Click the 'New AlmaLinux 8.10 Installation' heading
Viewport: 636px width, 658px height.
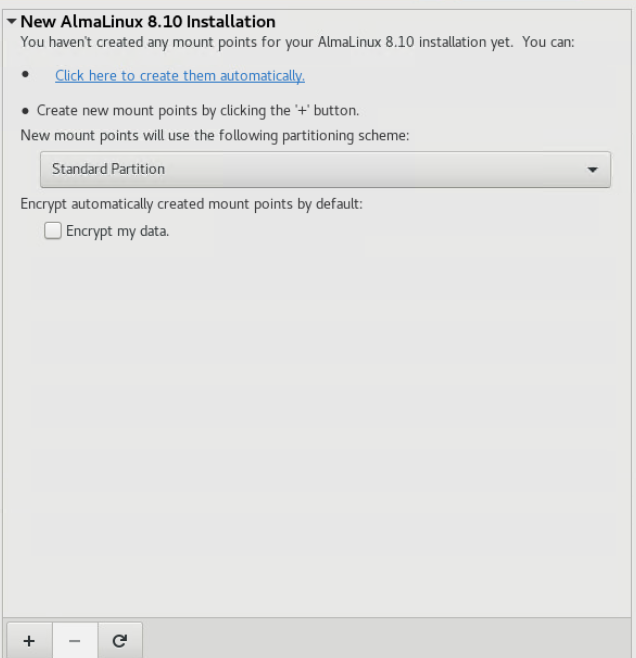click(148, 21)
